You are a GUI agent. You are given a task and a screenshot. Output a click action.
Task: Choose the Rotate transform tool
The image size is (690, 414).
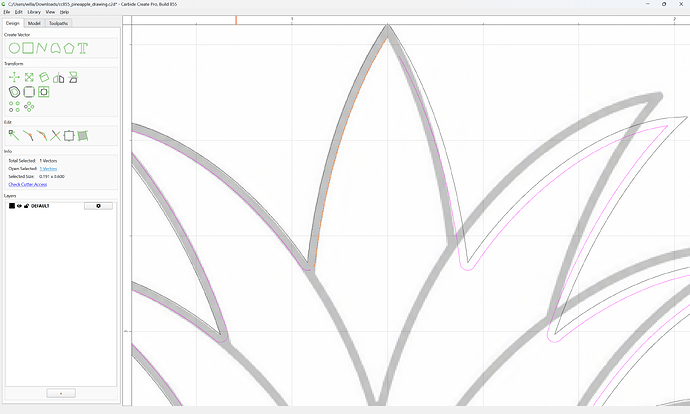(44, 77)
